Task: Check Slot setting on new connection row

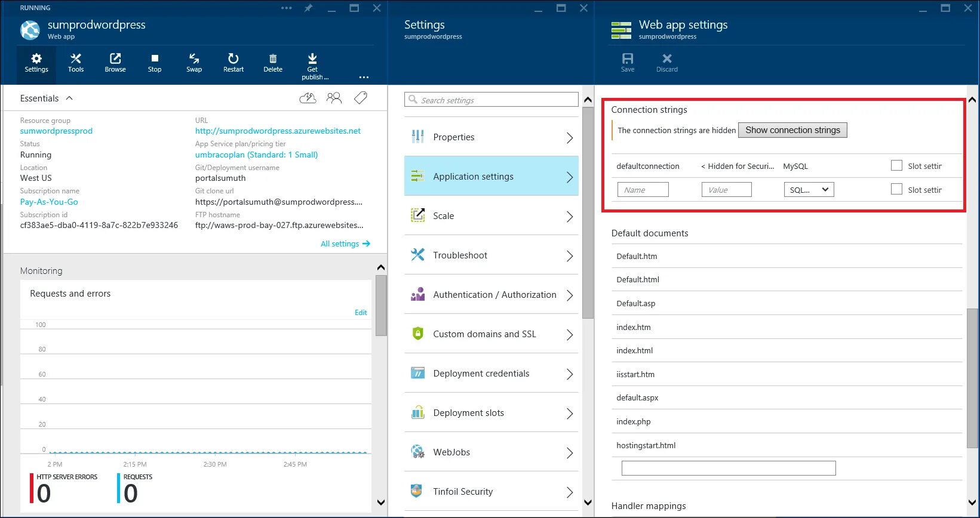Action: (896, 189)
